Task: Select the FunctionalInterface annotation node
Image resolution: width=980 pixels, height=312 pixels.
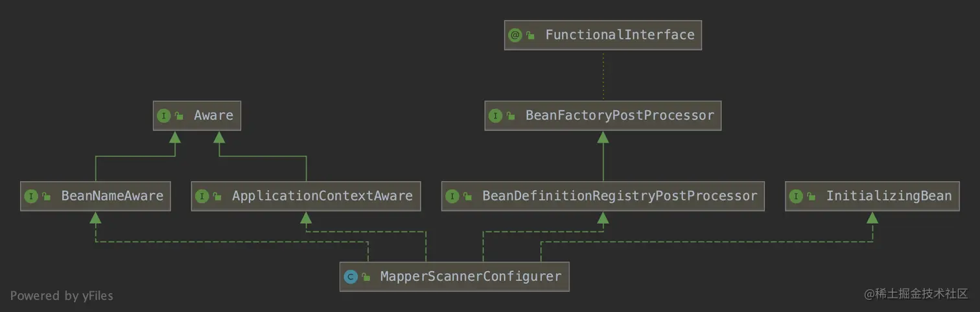Action: tap(603, 35)
